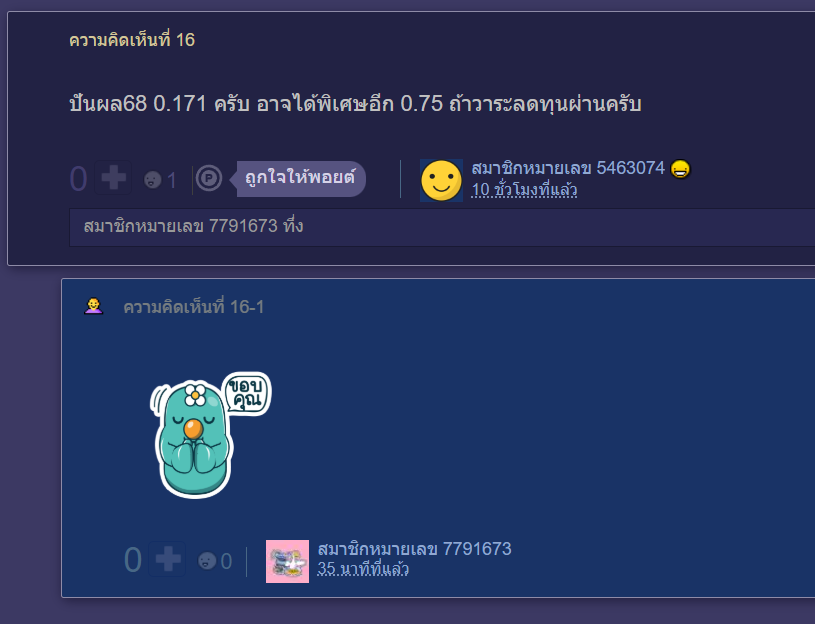
Task: Open profile link สมาชิกหมายเลข 7791673 in reply
Action: click(x=414, y=549)
